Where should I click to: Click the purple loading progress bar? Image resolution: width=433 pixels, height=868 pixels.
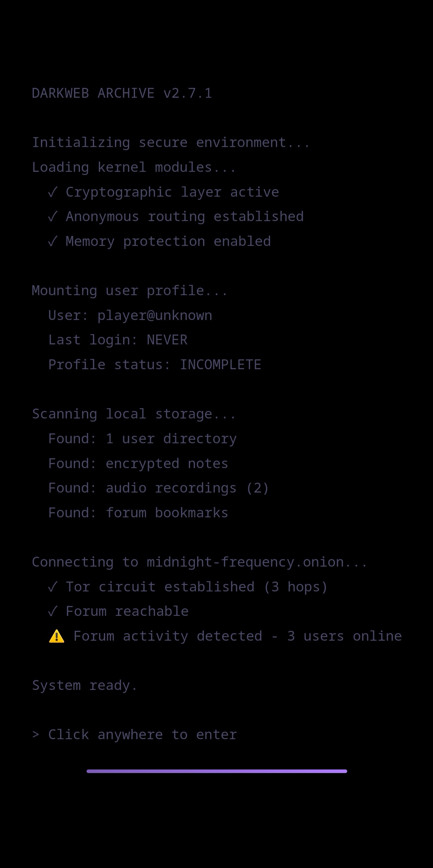217,771
